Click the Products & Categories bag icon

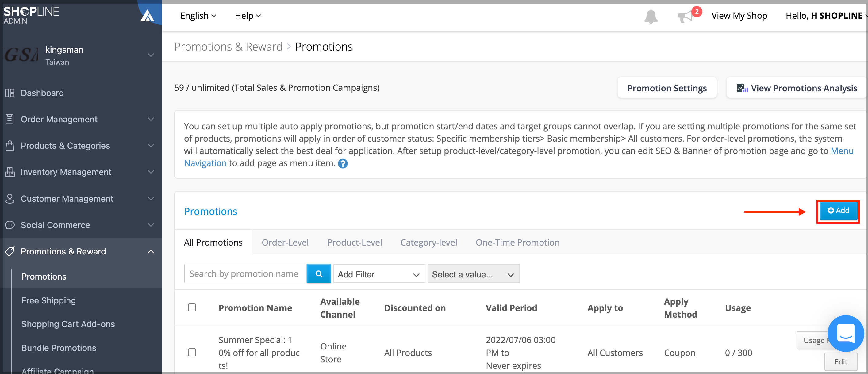(x=10, y=145)
